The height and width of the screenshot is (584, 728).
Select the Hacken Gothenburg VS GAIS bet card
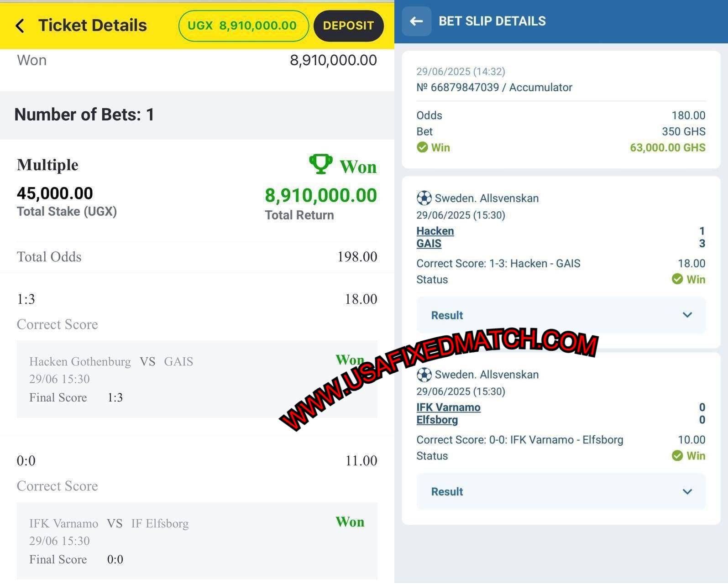pyautogui.click(x=197, y=379)
